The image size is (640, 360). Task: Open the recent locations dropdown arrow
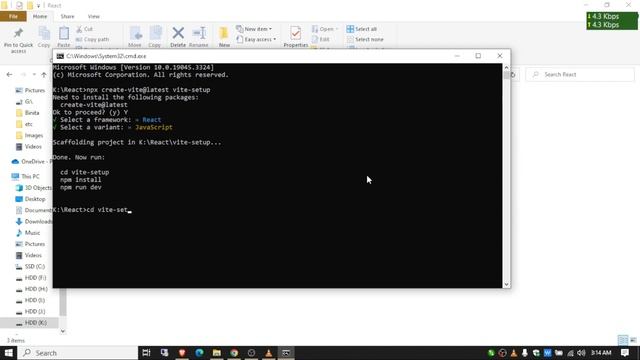click(x=34, y=74)
